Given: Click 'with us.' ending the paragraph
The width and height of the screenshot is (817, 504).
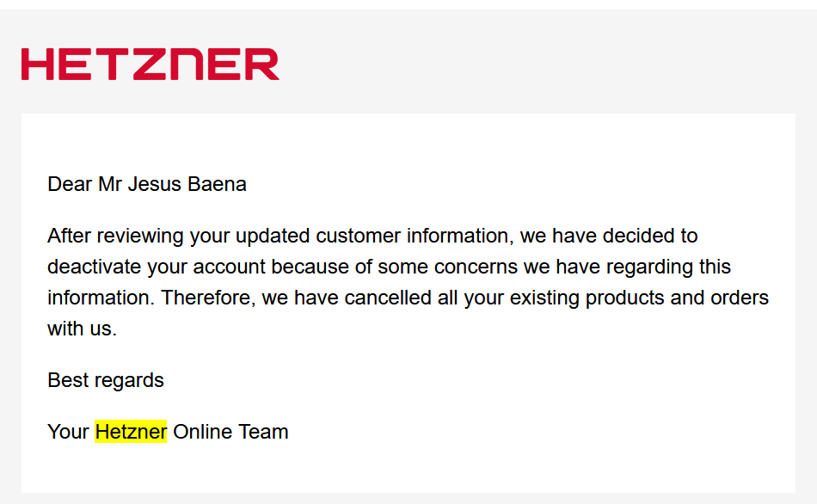Looking at the screenshot, I should click(82, 329).
